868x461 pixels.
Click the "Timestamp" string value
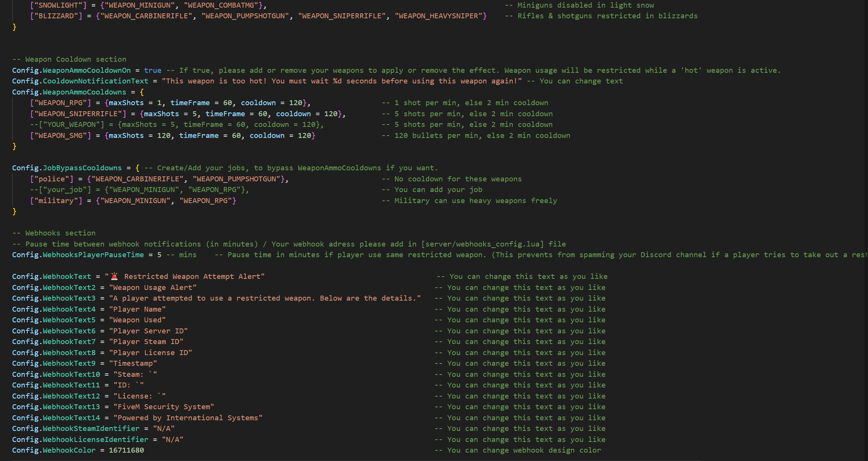pos(133,363)
